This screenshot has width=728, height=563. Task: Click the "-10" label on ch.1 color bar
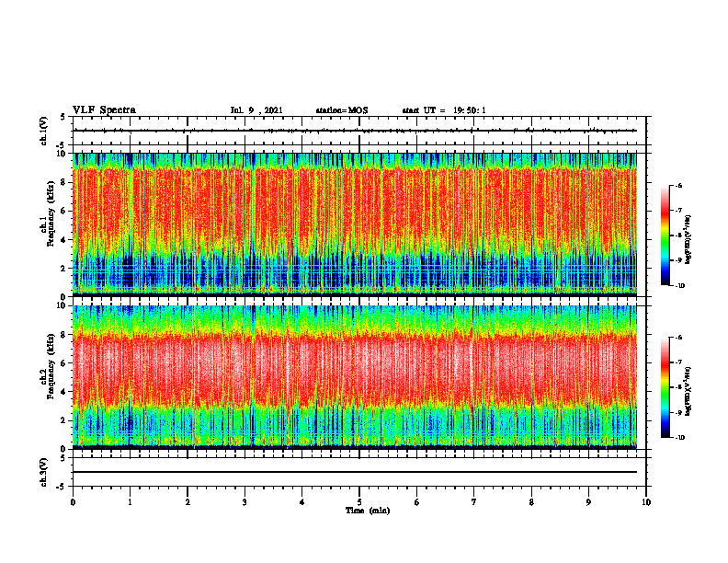pyautogui.click(x=680, y=286)
